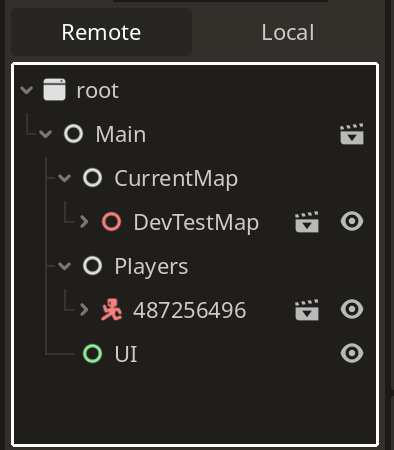Collapse the CurrentMap node
The width and height of the screenshot is (394, 450).
(64, 178)
